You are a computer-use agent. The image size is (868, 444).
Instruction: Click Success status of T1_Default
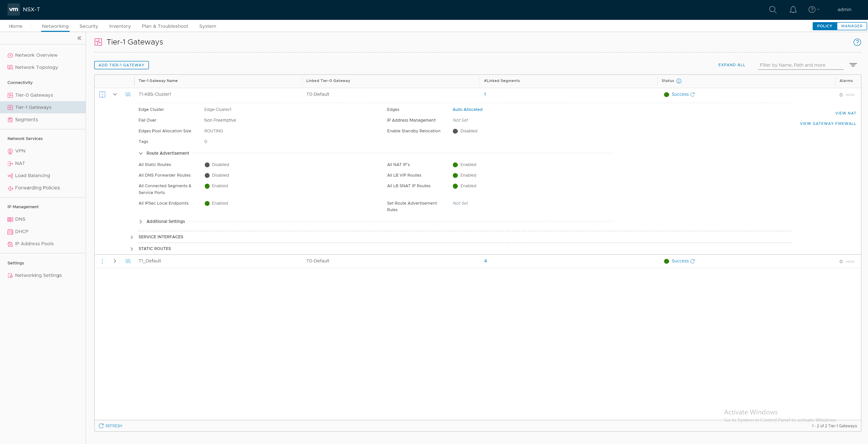(x=680, y=261)
